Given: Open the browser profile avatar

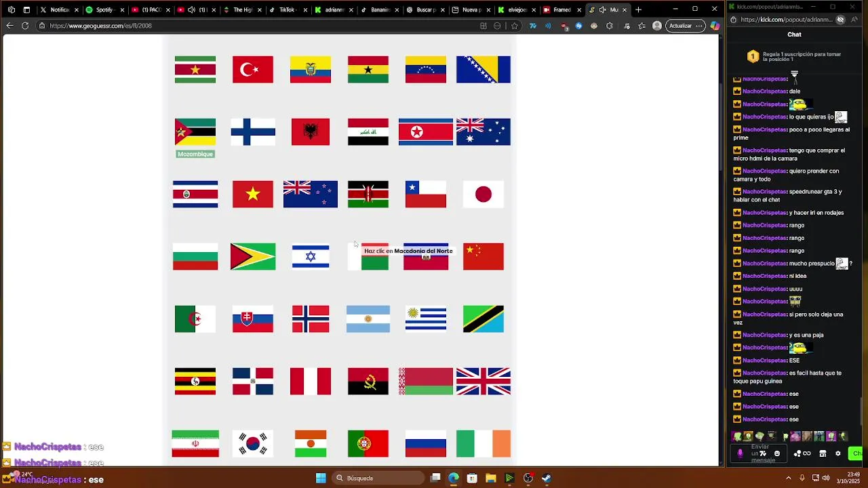Looking at the screenshot, I should (657, 26).
